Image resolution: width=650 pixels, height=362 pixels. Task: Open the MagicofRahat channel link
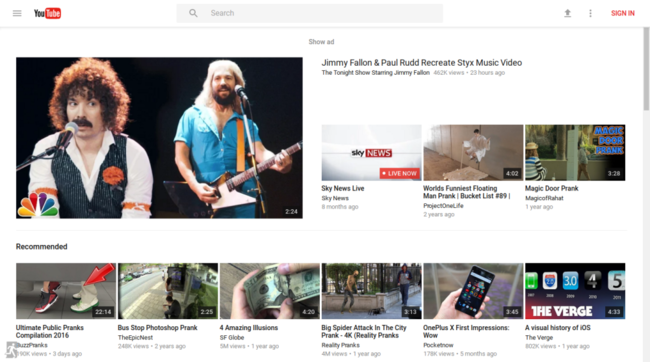pos(544,198)
